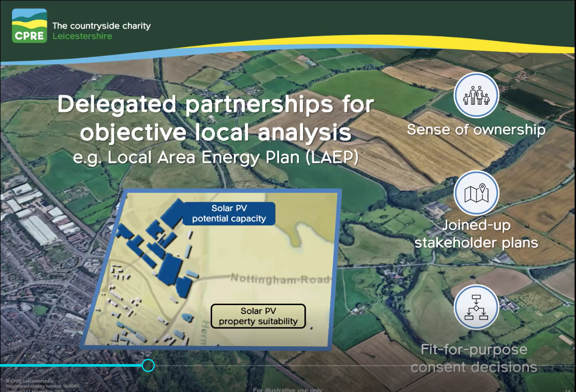Click the unplayed part of the progress track

(355, 365)
